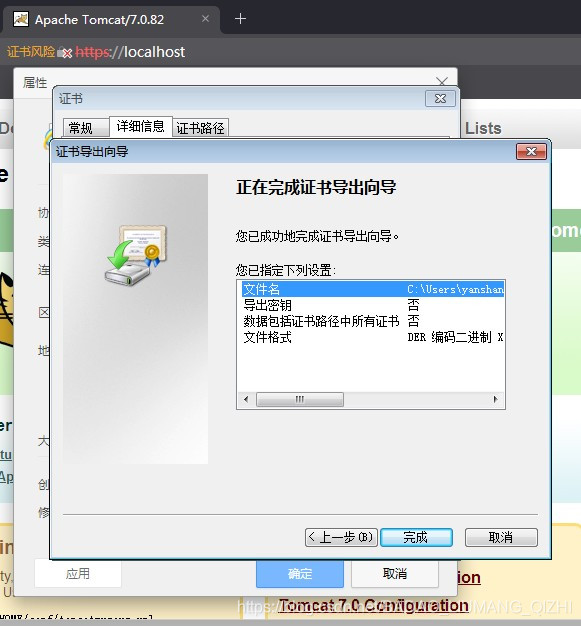Finish the wizard with 完成 button
The width and height of the screenshot is (581, 626).
tap(416, 537)
